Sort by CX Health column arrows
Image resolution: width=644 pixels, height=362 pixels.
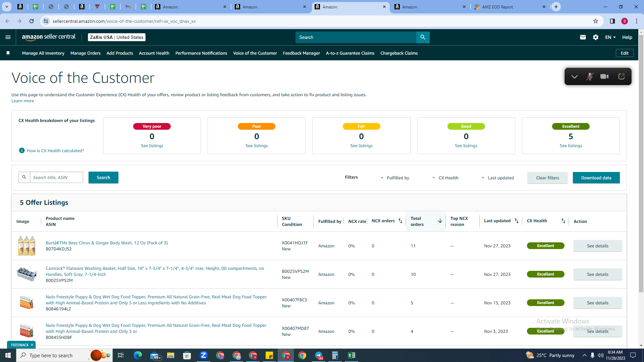[563, 221]
